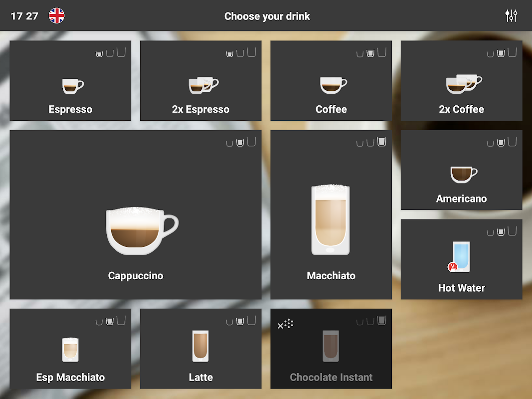Image resolution: width=532 pixels, height=399 pixels.
Task: Select the small cup size on the Latte tile
Action: click(230, 322)
